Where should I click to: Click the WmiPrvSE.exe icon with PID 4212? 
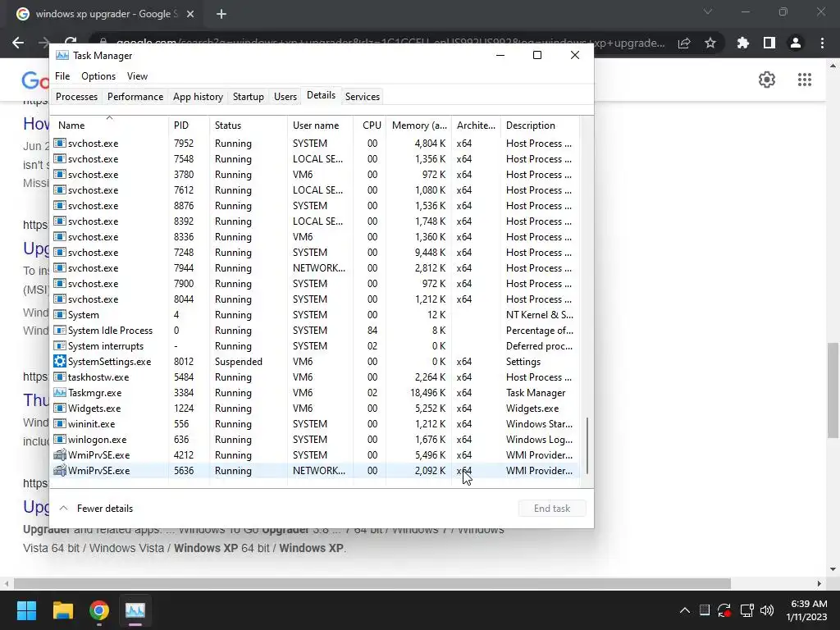pyautogui.click(x=60, y=454)
